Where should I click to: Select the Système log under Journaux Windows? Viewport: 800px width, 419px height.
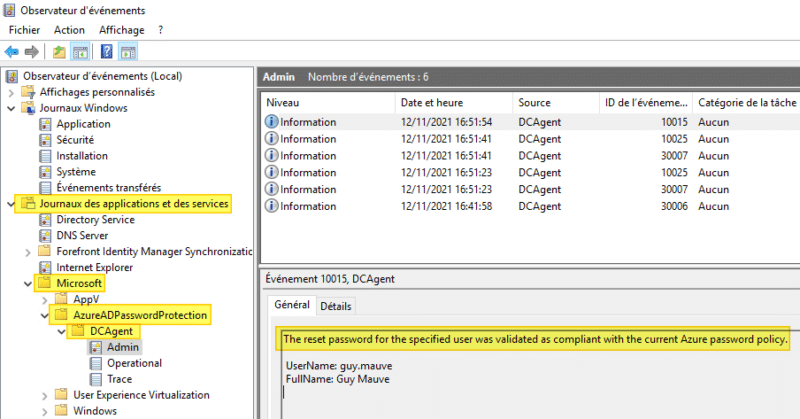click(78, 172)
